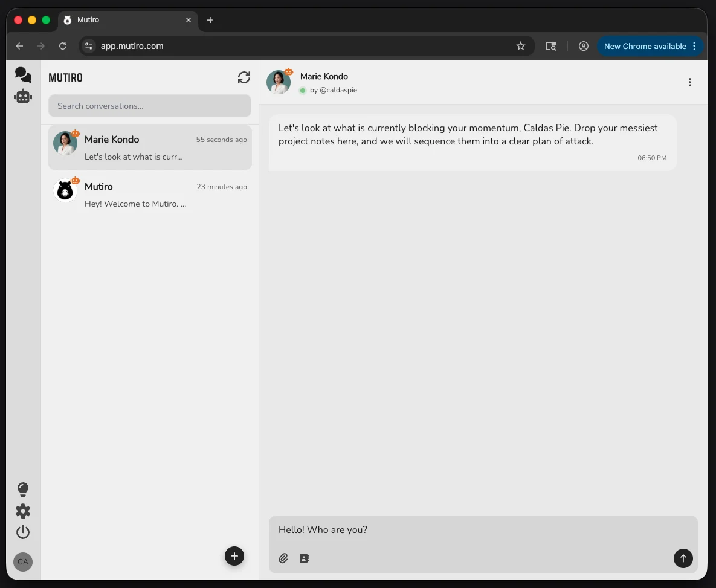
Task: Click the search tabs icon in Chrome toolbar
Action: 550,46
